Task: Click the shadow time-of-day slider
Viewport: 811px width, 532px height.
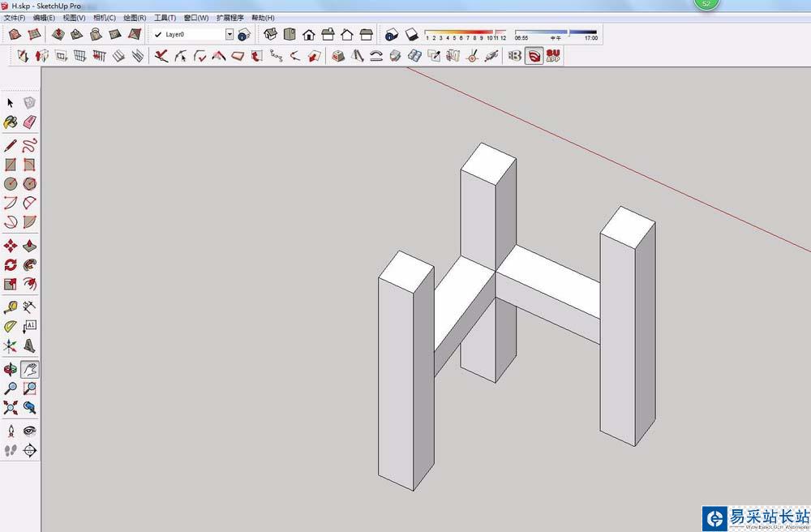Action: point(556,32)
